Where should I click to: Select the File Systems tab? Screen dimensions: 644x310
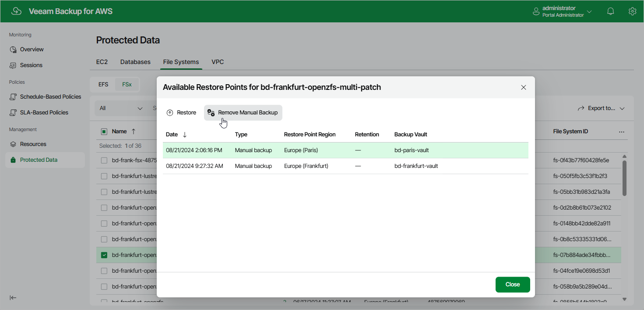pos(181,62)
